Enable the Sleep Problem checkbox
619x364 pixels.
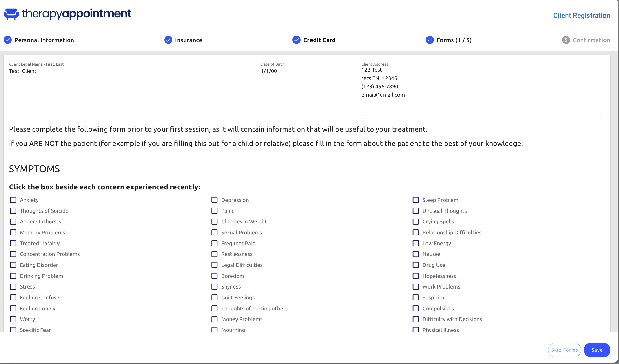pyautogui.click(x=416, y=200)
